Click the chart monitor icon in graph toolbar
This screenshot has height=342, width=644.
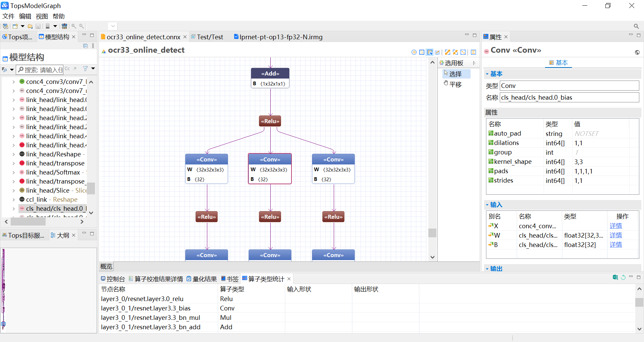437,52
